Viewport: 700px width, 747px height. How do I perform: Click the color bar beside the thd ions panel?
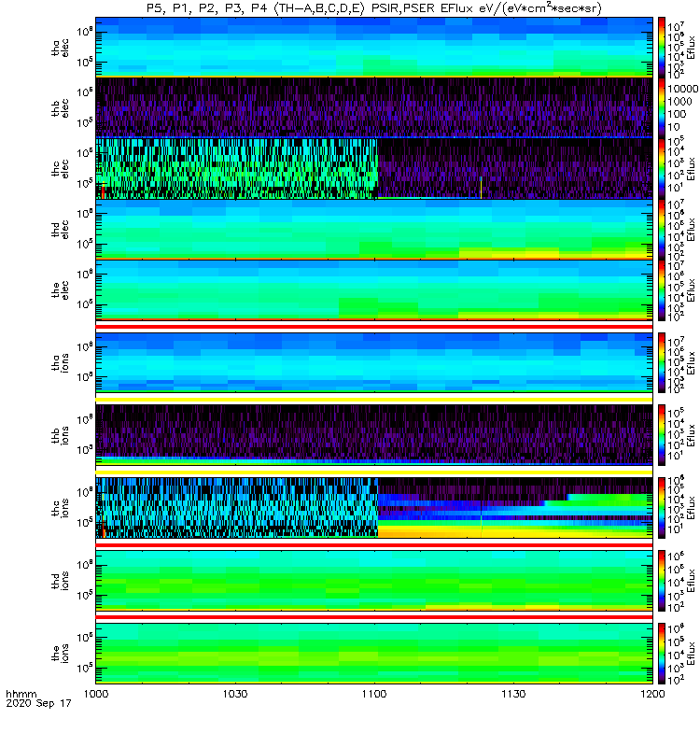point(662,580)
